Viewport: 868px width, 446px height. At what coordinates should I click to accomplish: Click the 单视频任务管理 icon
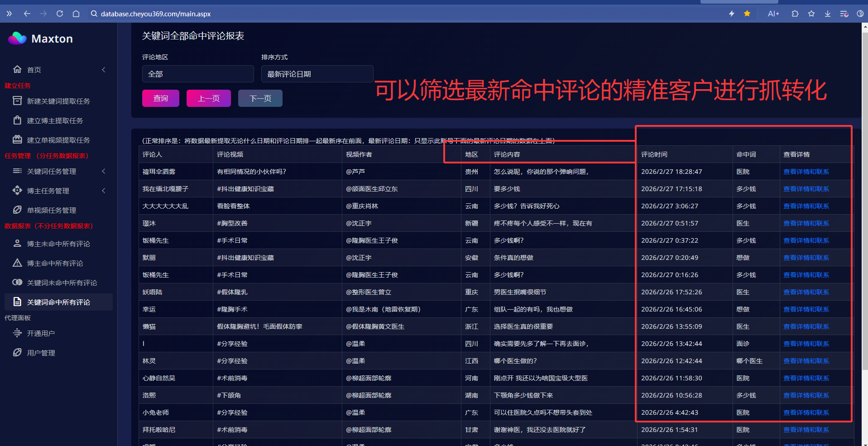tap(17, 210)
